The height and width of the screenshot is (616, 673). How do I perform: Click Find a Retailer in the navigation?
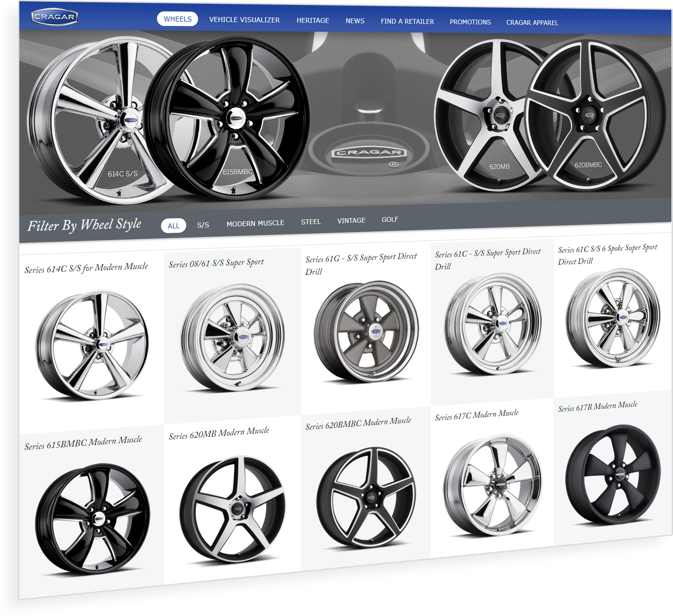(407, 21)
